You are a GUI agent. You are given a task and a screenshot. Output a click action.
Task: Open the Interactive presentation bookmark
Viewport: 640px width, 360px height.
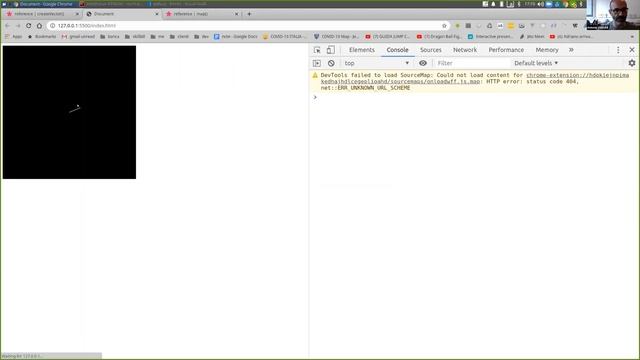click(x=491, y=37)
